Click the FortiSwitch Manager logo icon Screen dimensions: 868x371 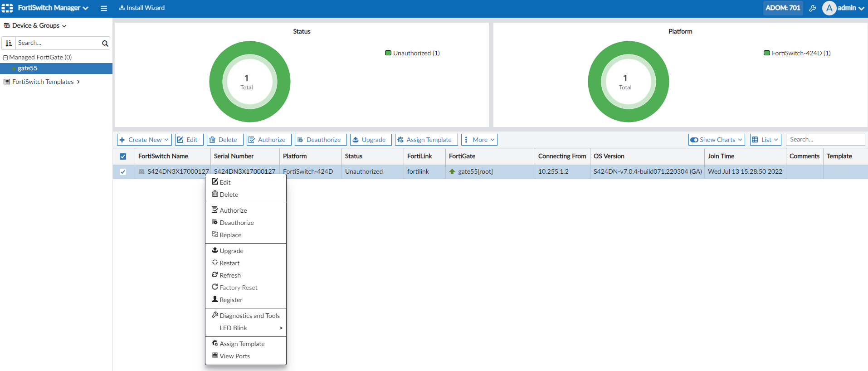7,8
